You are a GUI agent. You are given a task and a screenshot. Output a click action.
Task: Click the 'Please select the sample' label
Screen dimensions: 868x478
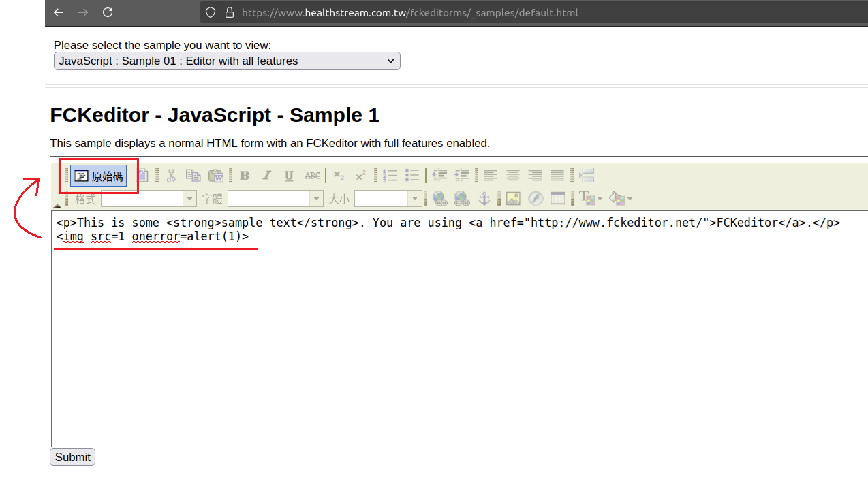pos(162,45)
